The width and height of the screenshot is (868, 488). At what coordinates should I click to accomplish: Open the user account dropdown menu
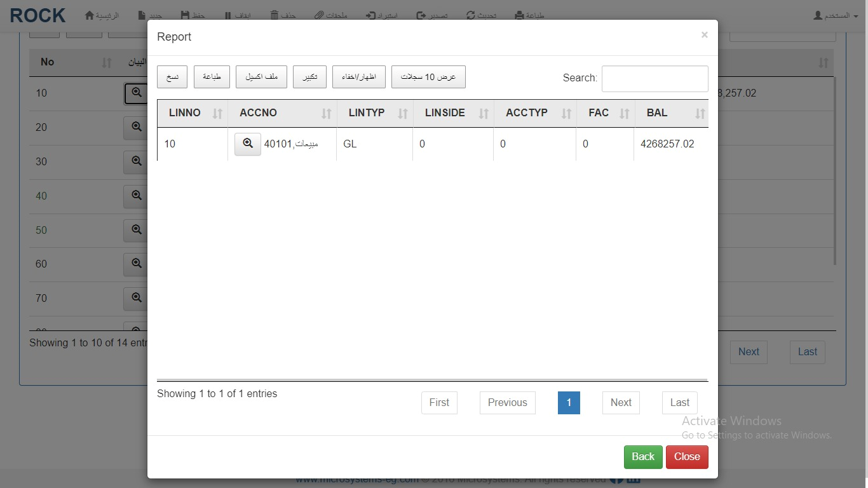tap(836, 15)
